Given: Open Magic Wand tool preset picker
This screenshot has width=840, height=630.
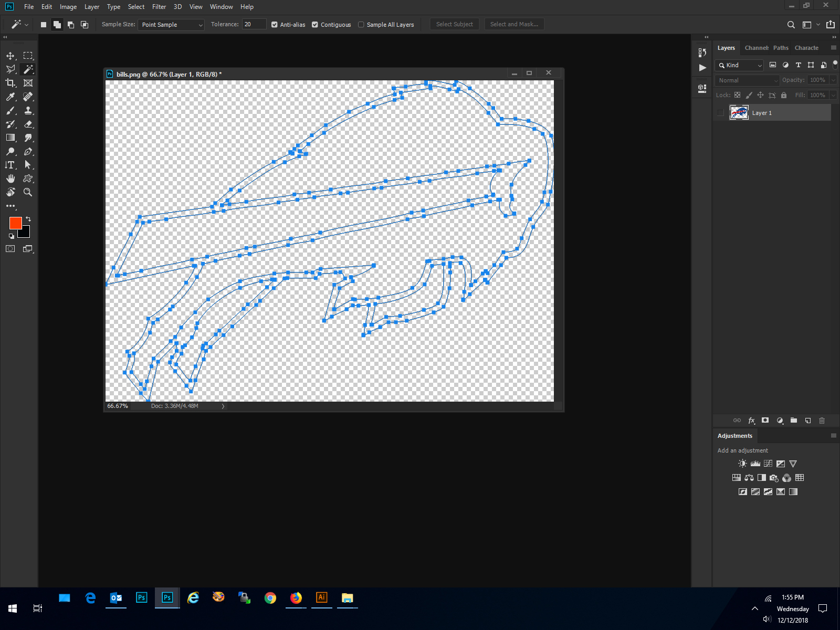Looking at the screenshot, I should (20, 24).
